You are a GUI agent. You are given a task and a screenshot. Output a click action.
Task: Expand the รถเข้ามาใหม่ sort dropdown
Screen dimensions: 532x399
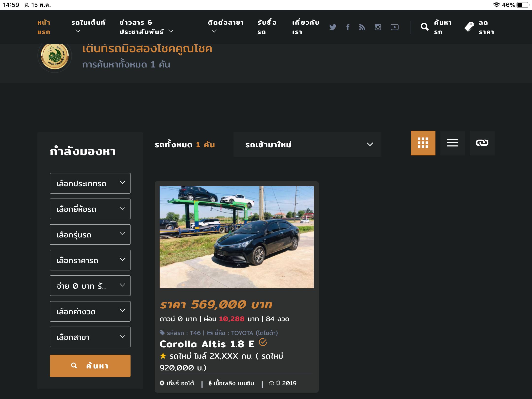tap(307, 144)
